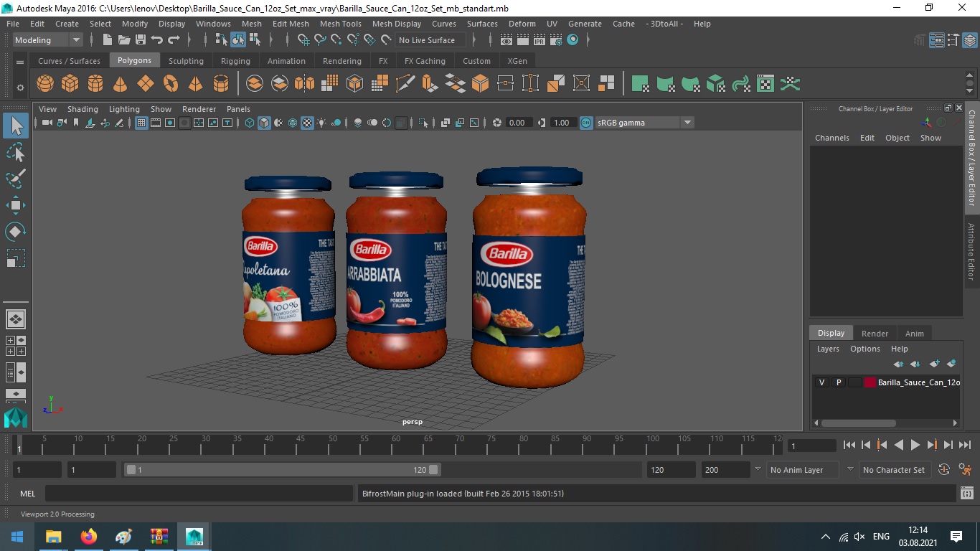Open the Channels menu in Channel Box
This screenshot has width=980, height=551.
click(x=831, y=138)
